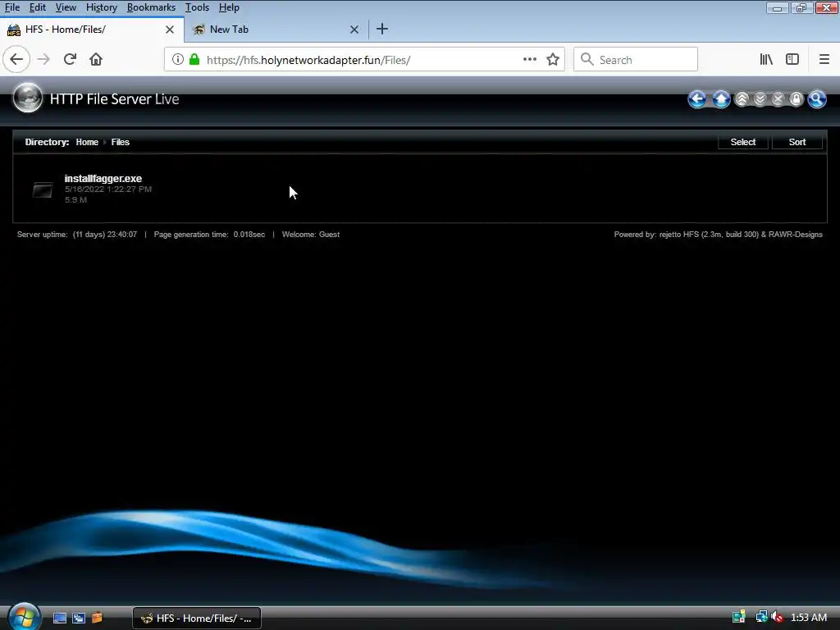
Task: Open the Library icon in Firefox toolbar
Action: tap(766, 59)
